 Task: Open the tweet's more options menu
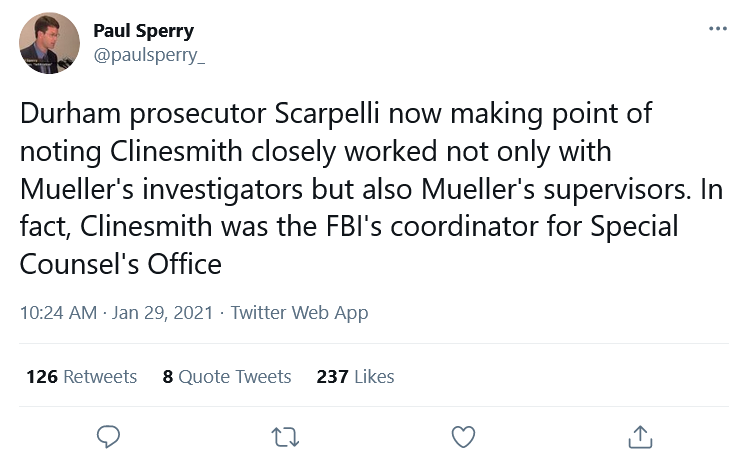click(x=717, y=29)
